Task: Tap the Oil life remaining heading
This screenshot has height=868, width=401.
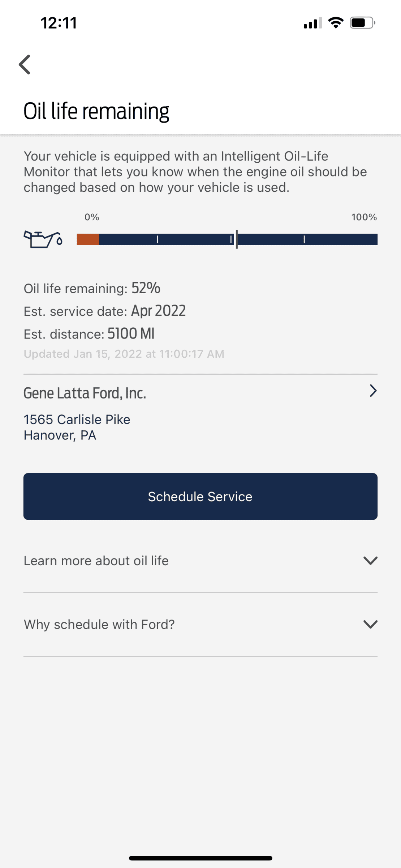Action: click(96, 111)
